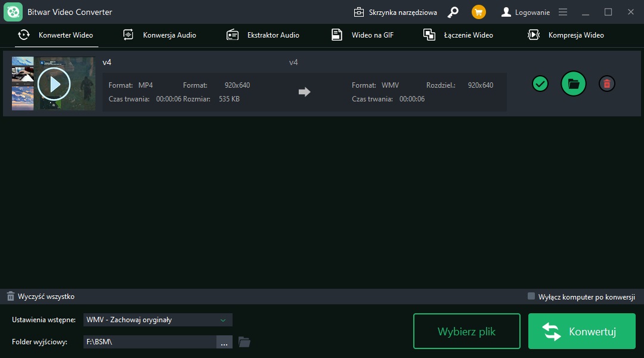Delete the v4 video using trash icon
This screenshot has width=644, height=358.
click(606, 84)
